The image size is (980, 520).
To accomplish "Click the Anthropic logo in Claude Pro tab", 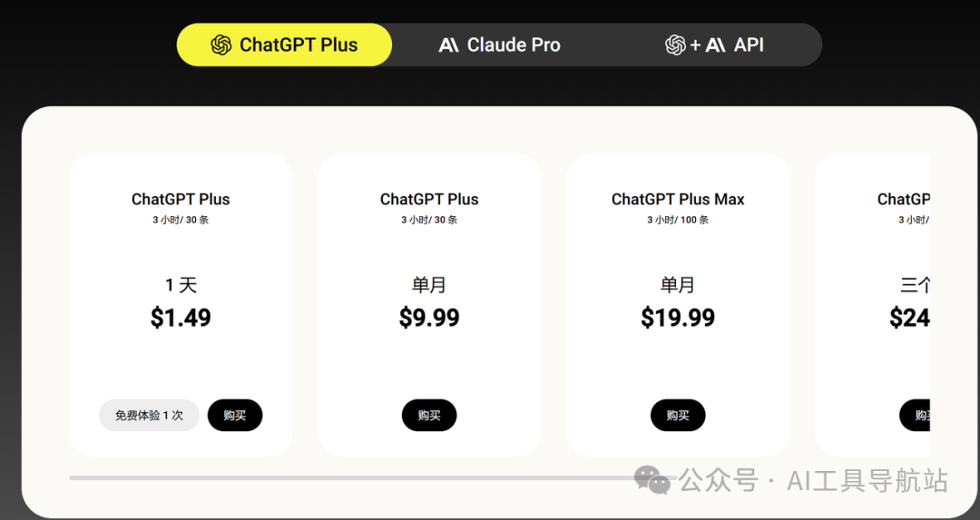I will pyautogui.click(x=448, y=45).
